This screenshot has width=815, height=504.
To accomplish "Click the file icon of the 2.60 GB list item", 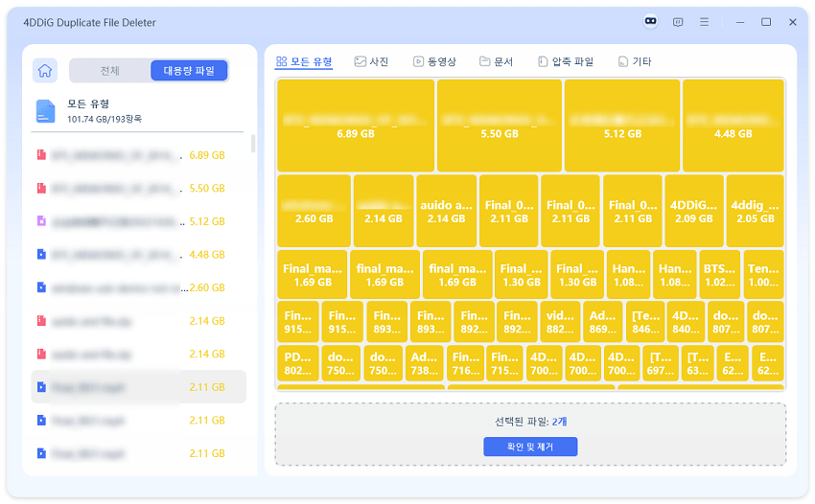I will coord(41,287).
